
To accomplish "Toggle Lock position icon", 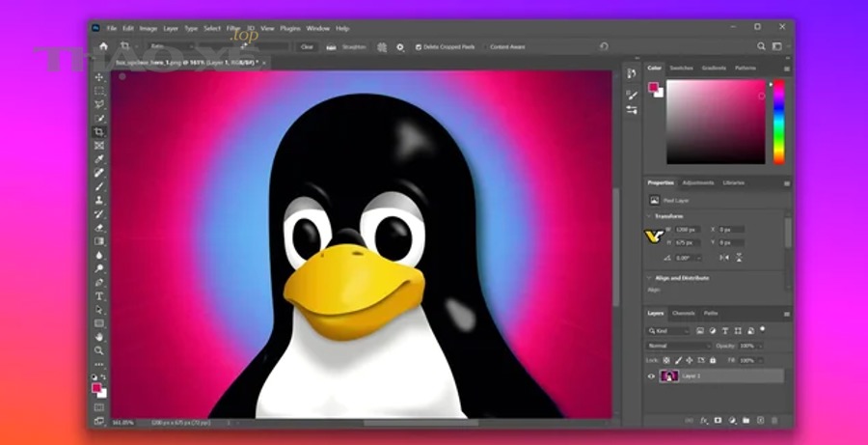I will click(x=690, y=360).
